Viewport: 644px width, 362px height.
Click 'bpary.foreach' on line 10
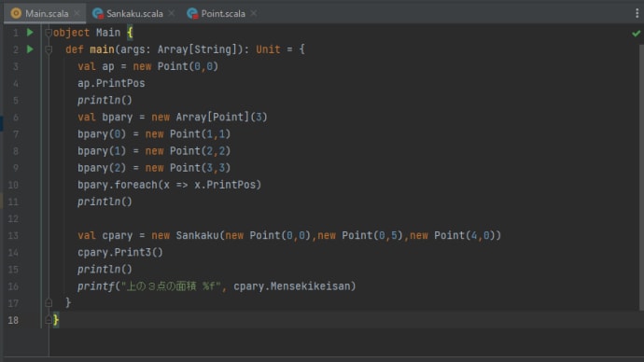click(118, 185)
